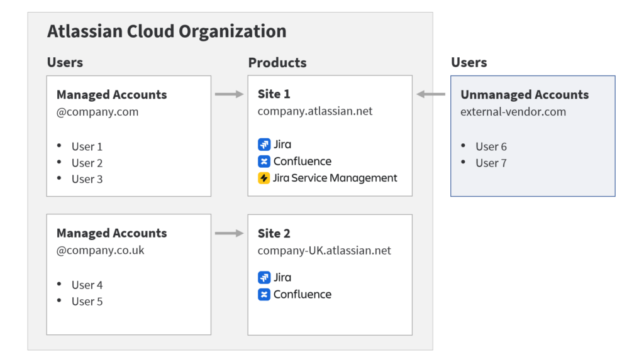This screenshot has width=644, height=362.
Task: Select the arrow pointing to Site 2
Action: [x=229, y=233]
